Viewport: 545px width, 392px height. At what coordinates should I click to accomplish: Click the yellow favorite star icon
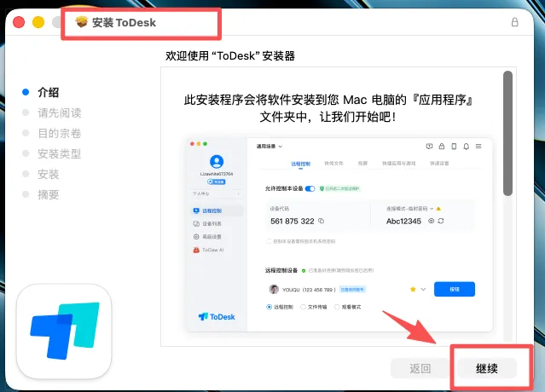pos(413,289)
